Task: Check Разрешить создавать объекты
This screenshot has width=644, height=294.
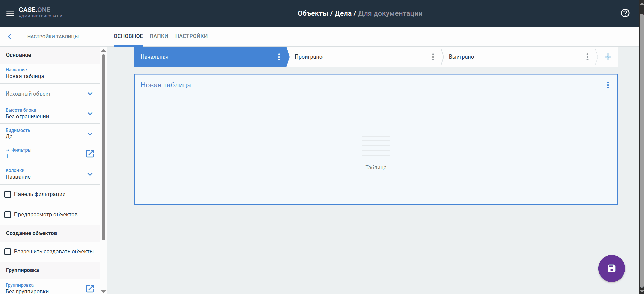Action: tap(8, 252)
